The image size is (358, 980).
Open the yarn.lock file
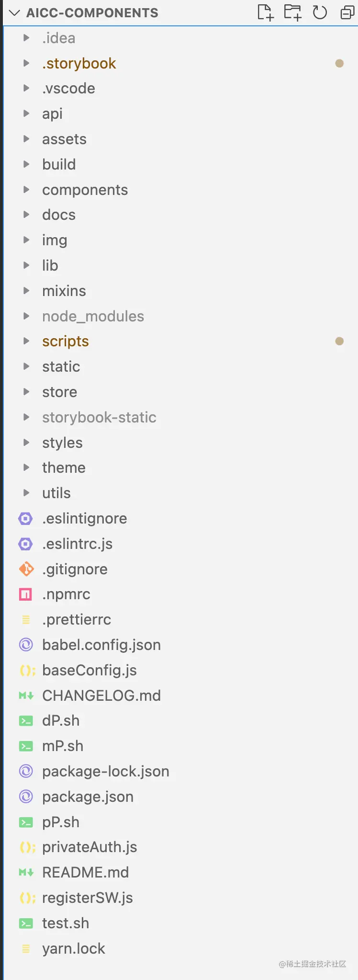(73, 949)
